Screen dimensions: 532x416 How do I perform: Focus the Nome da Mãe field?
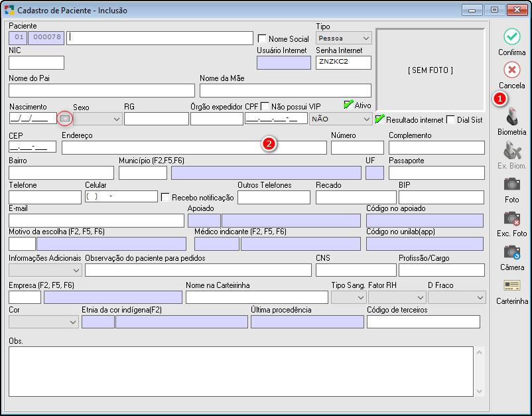pyautogui.click(x=285, y=91)
